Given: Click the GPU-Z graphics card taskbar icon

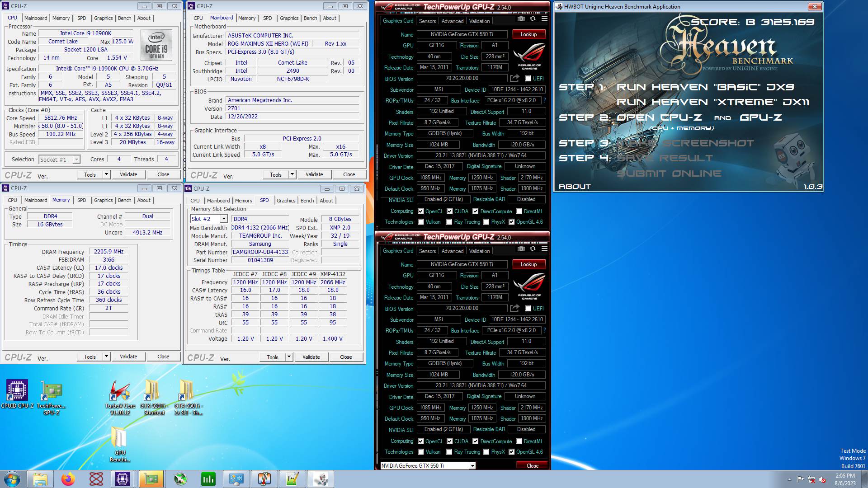Looking at the screenshot, I should 151,479.
